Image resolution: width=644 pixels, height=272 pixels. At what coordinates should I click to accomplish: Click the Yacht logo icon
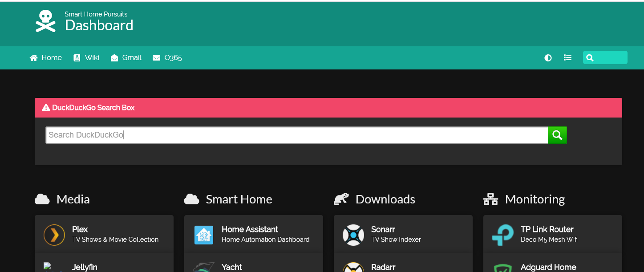pos(204,267)
